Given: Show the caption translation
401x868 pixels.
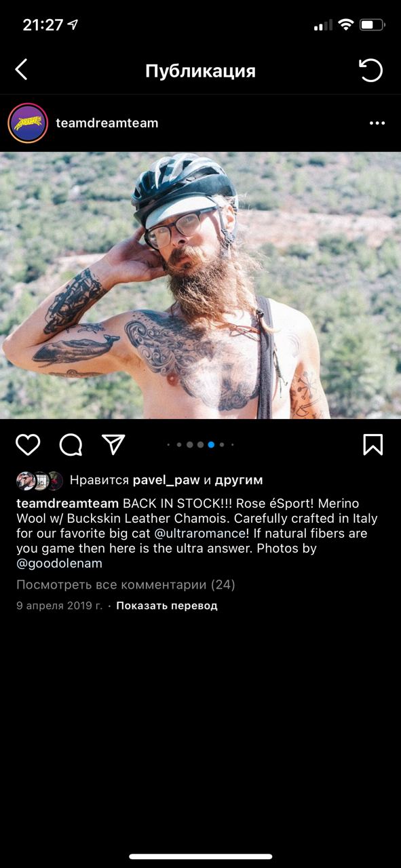Looking at the screenshot, I should [167, 606].
